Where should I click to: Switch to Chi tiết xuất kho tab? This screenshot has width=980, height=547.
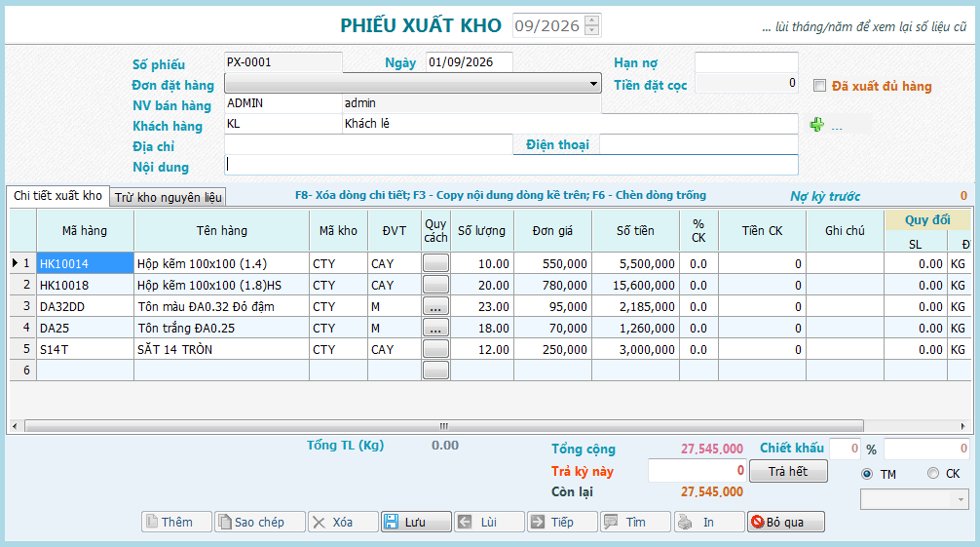click(x=57, y=196)
